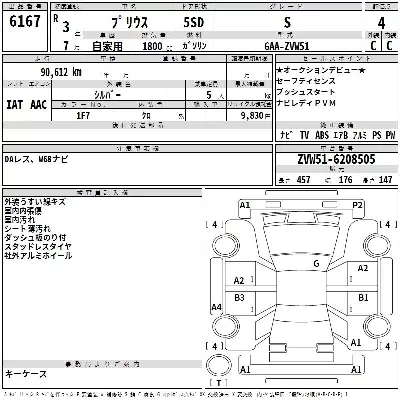Click the A4 damage mark on diagram

(x=217, y=307)
